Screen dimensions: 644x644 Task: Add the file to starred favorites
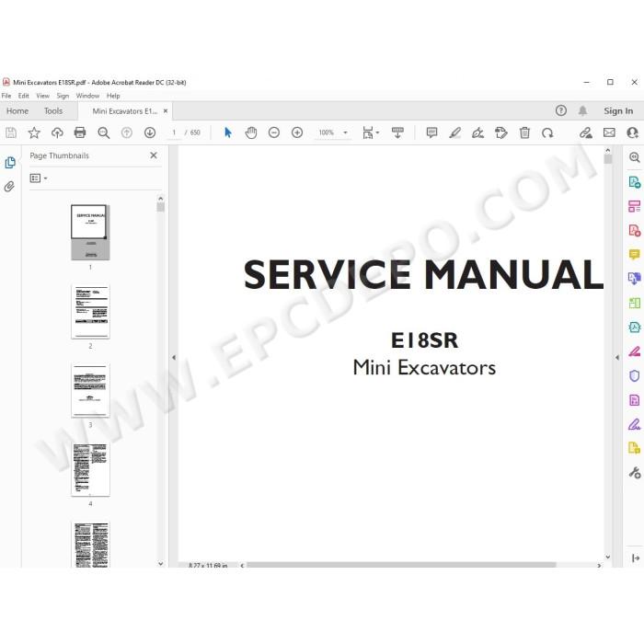[x=34, y=132]
